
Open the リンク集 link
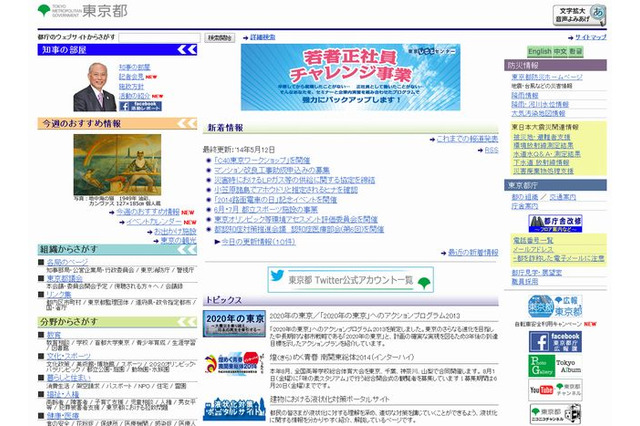click(x=59, y=294)
